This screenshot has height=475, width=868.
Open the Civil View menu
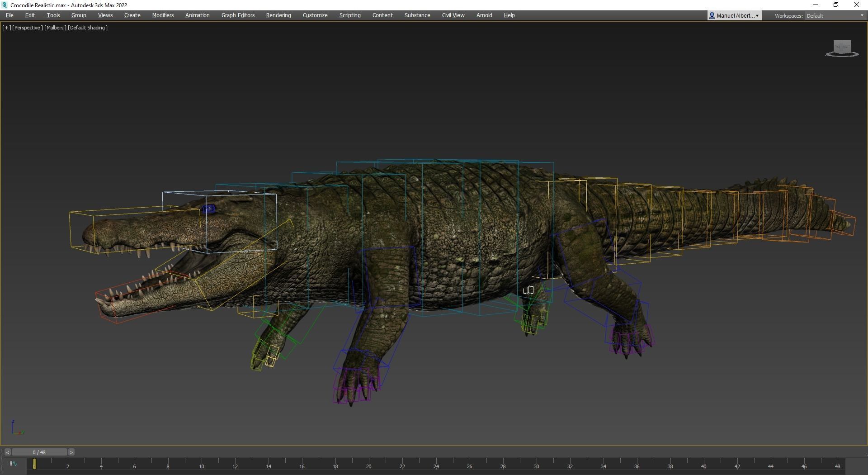click(x=453, y=15)
